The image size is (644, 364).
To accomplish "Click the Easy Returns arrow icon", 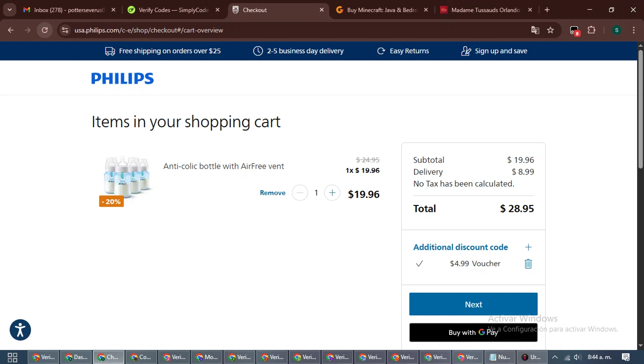I will point(381,51).
